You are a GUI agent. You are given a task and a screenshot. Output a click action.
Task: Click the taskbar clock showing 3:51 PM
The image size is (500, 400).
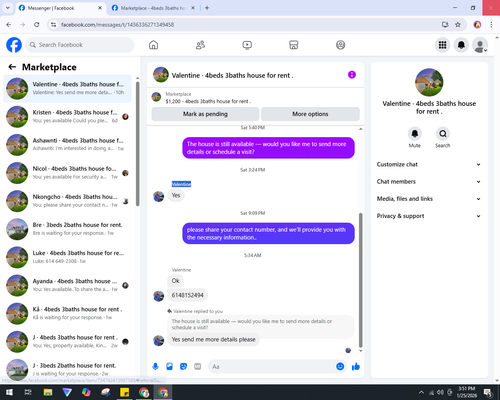466,392
